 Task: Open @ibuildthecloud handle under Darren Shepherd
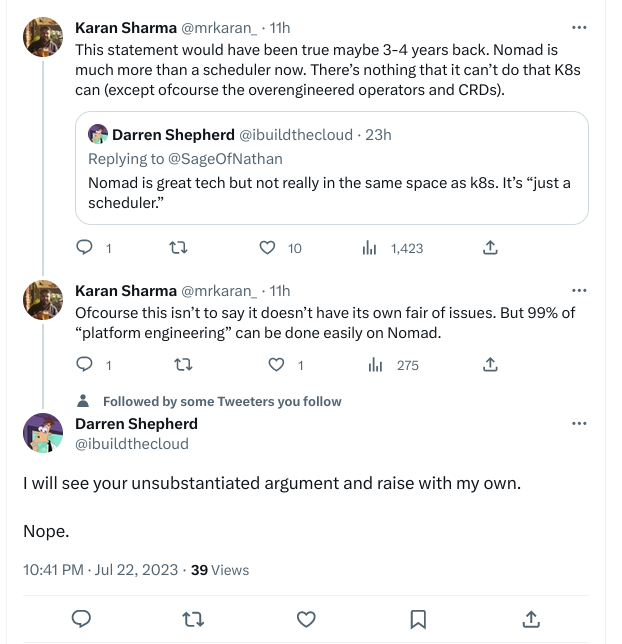(132, 444)
